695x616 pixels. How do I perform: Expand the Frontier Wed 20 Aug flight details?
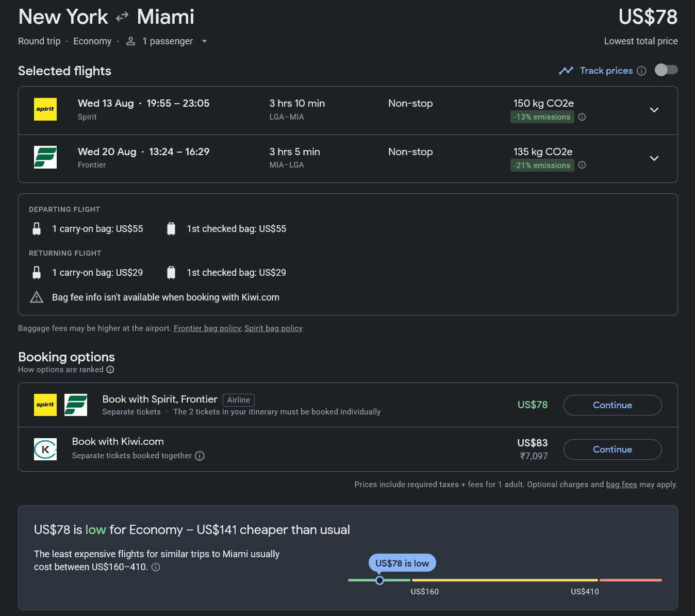tap(654, 158)
